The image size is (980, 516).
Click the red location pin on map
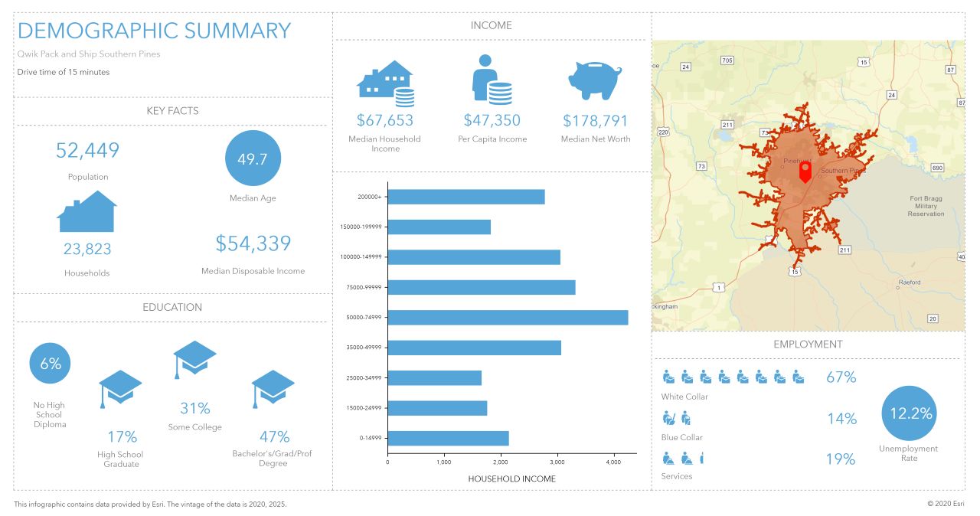[805, 171]
